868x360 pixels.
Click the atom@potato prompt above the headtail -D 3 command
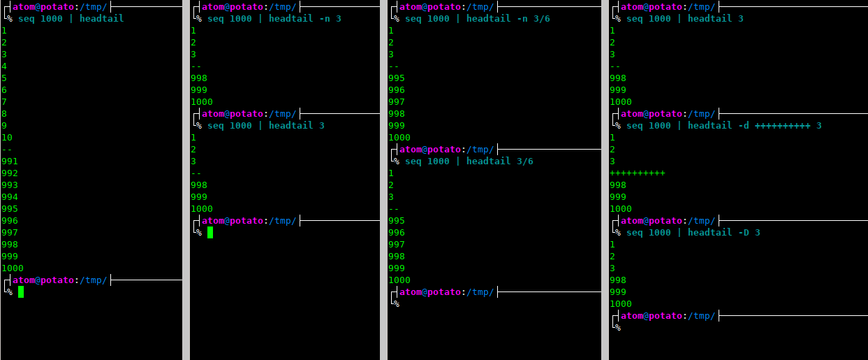pos(668,221)
